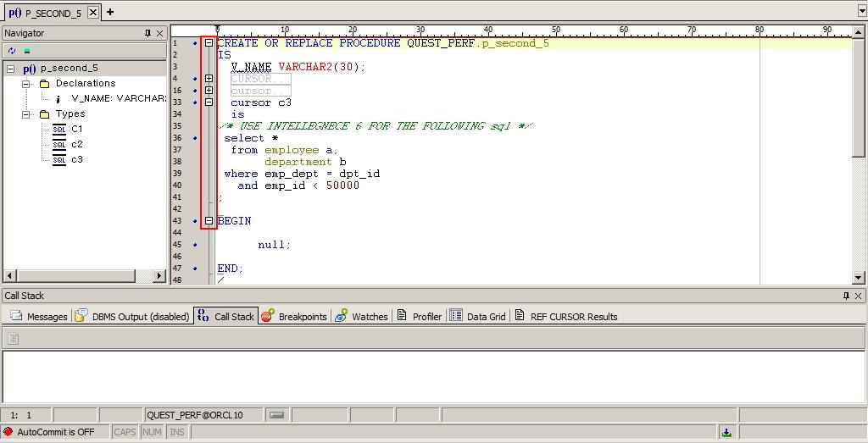Collapse the cursor c3 code block

point(209,102)
